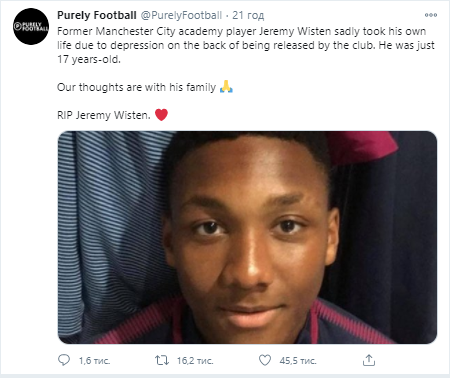Enlarge the attached photo in the tweet

pyautogui.click(x=247, y=237)
